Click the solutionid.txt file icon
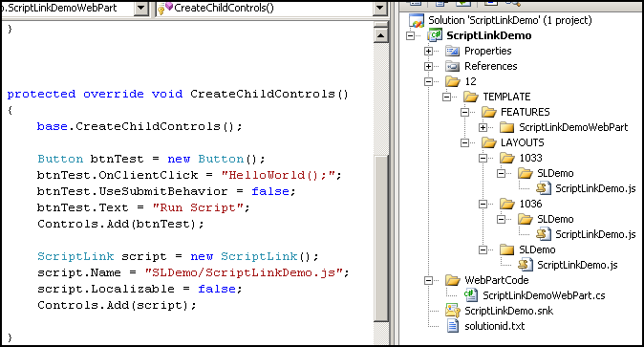The width and height of the screenshot is (644, 347). click(453, 326)
